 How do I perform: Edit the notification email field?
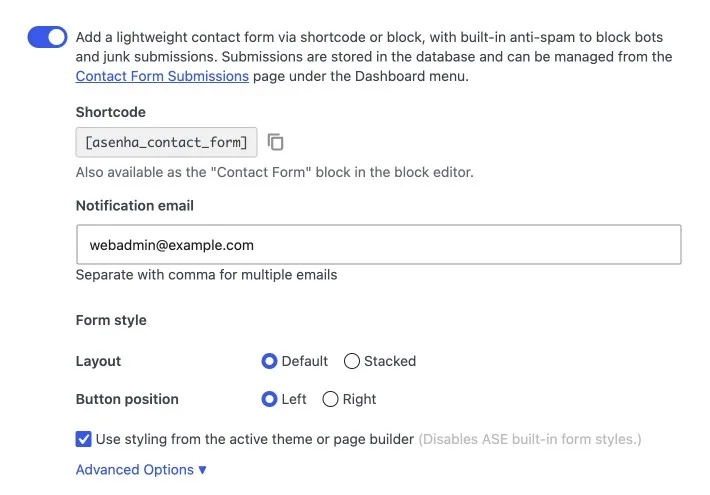(x=379, y=245)
